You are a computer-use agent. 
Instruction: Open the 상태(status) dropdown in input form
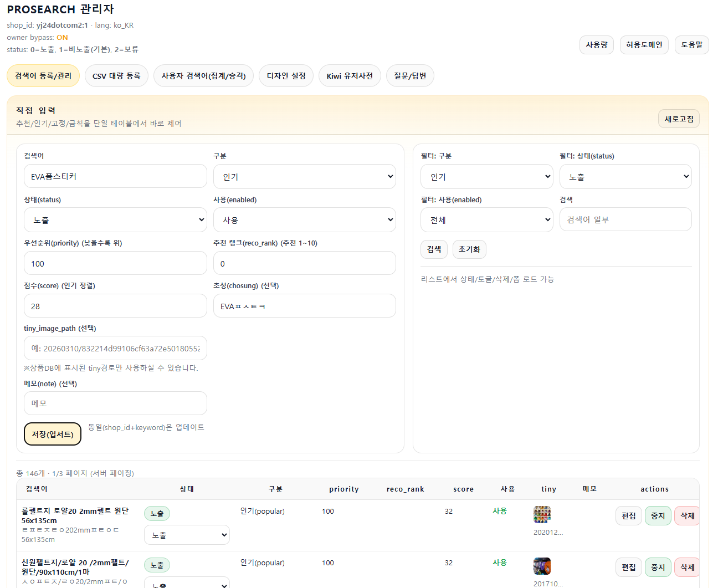pos(115,220)
